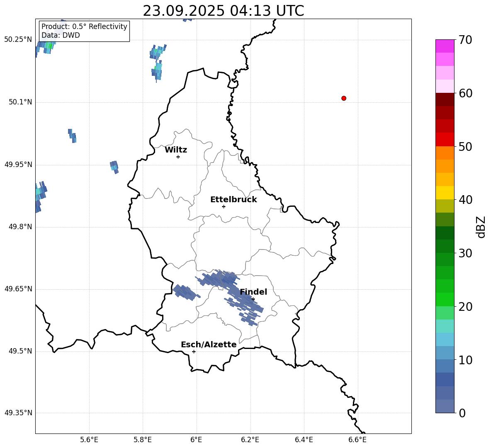Click the 5.8°E longitude label
Image resolution: width=491 pixels, height=448 pixels.
coord(143,440)
